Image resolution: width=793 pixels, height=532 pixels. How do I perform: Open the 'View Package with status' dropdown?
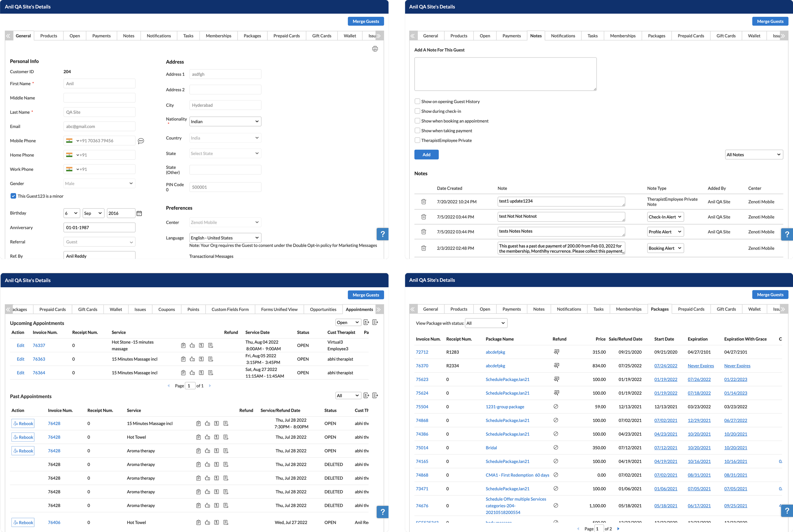pos(486,323)
